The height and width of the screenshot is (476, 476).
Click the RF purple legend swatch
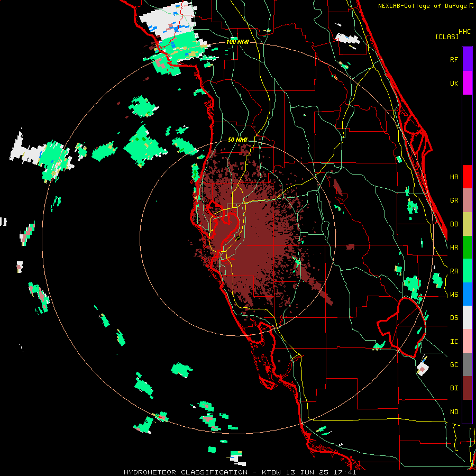click(x=467, y=59)
